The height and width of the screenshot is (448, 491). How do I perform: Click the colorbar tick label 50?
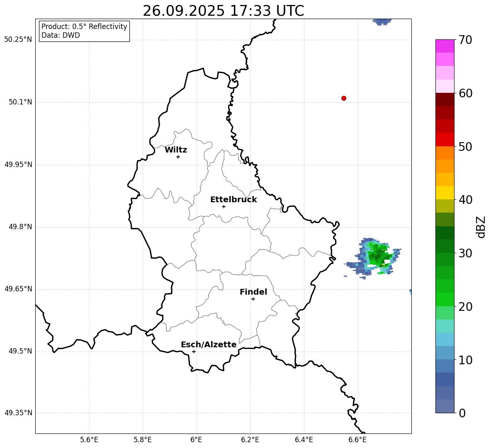(x=465, y=146)
